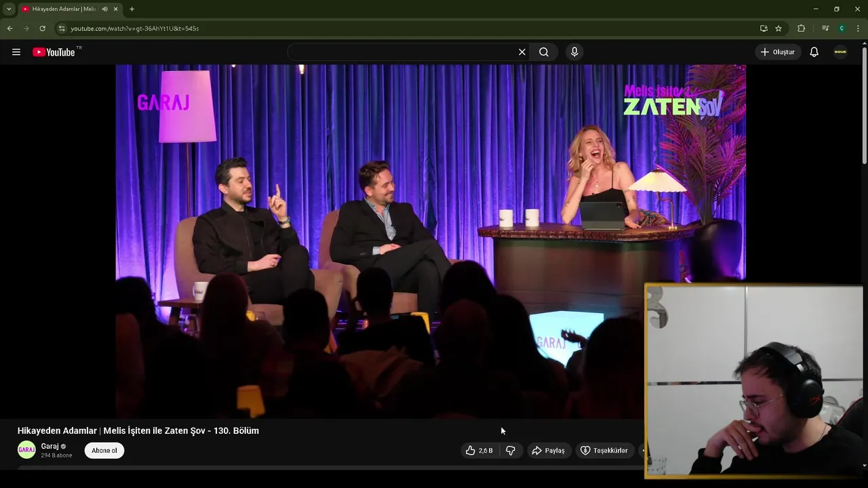Open the Garaj channel avatar
This screenshot has height=488, width=868.
[26, 449]
